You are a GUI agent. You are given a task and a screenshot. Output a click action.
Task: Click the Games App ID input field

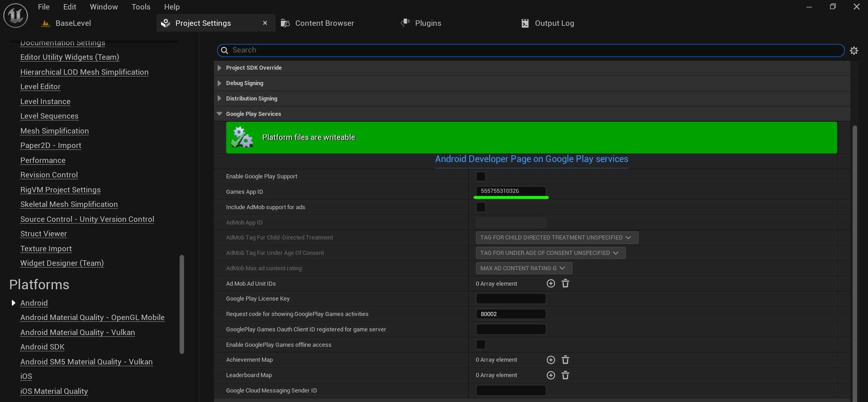511,191
